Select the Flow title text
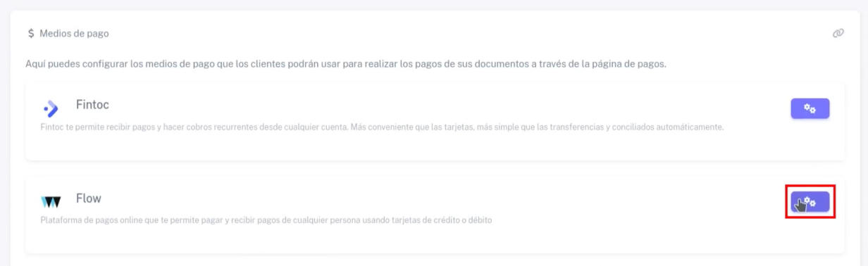The width and height of the screenshot is (868, 266). (88, 198)
